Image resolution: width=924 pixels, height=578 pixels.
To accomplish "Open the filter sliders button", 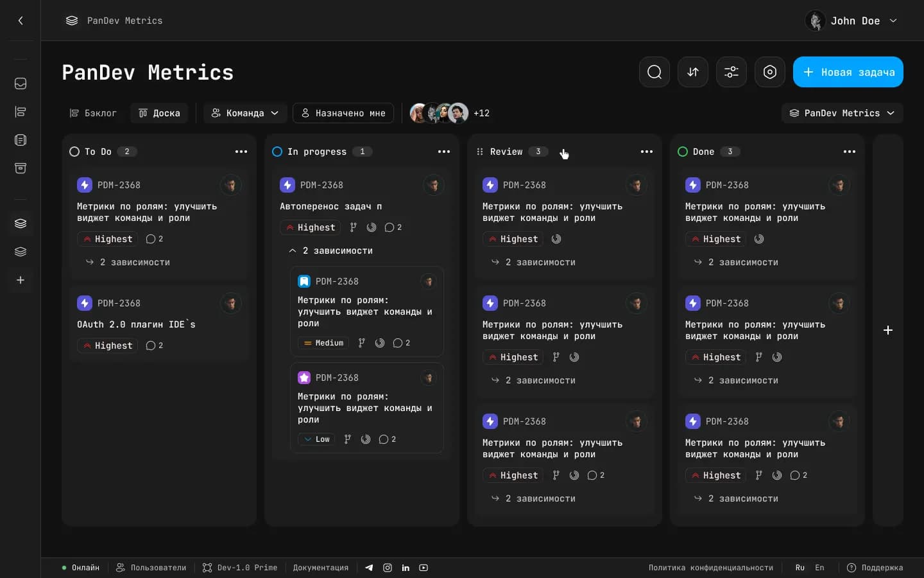I will [732, 72].
